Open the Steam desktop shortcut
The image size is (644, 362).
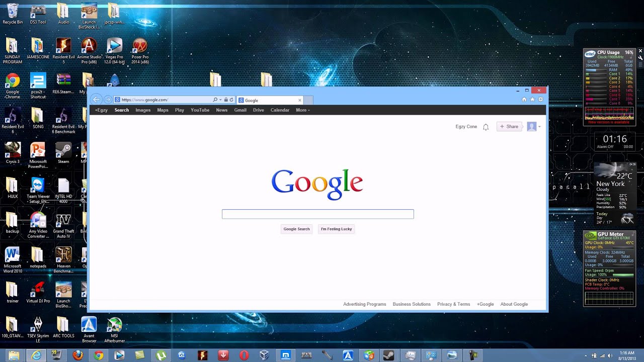(x=63, y=153)
